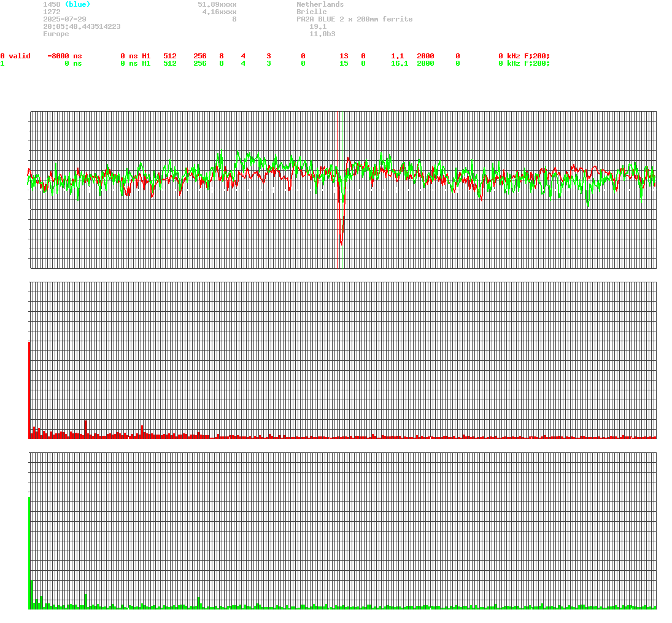
Task: Select the red Channel 0 valid row
Action: click(14, 56)
